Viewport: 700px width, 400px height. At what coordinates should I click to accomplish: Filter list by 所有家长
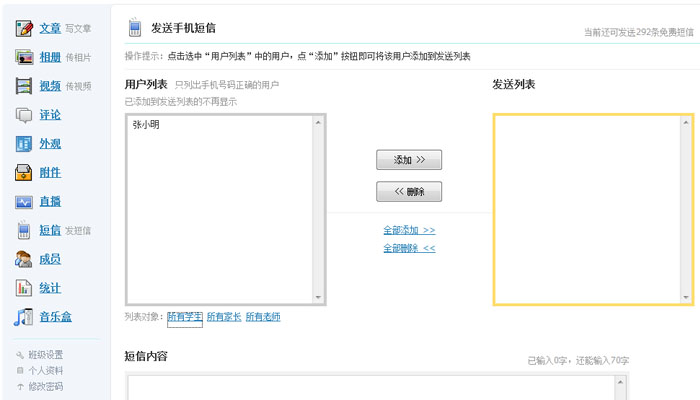[223, 317]
